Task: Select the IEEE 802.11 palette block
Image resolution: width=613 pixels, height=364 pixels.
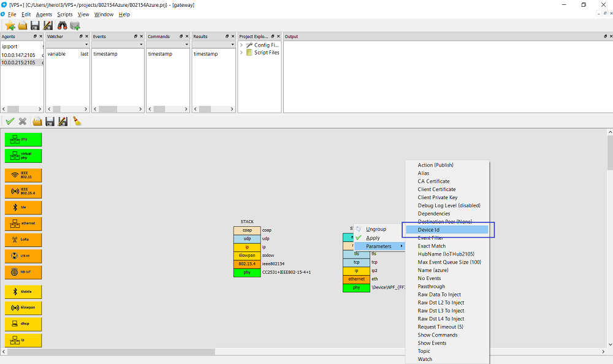Action: click(x=23, y=175)
